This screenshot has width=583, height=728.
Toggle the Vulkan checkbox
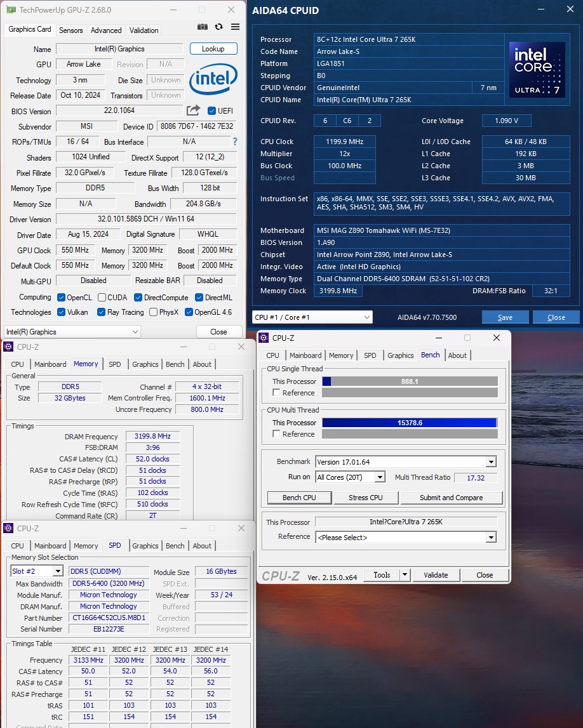click(x=61, y=312)
